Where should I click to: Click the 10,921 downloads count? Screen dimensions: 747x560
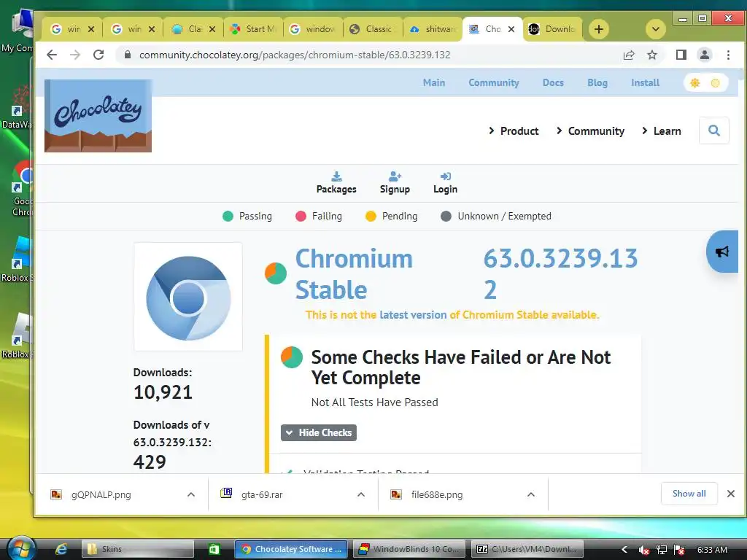coord(163,392)
